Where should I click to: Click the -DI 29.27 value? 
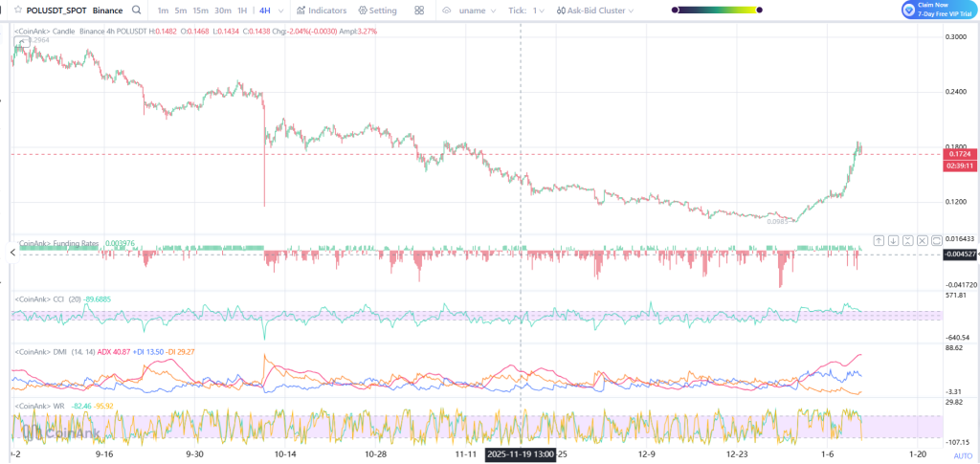tap(180, 352)
